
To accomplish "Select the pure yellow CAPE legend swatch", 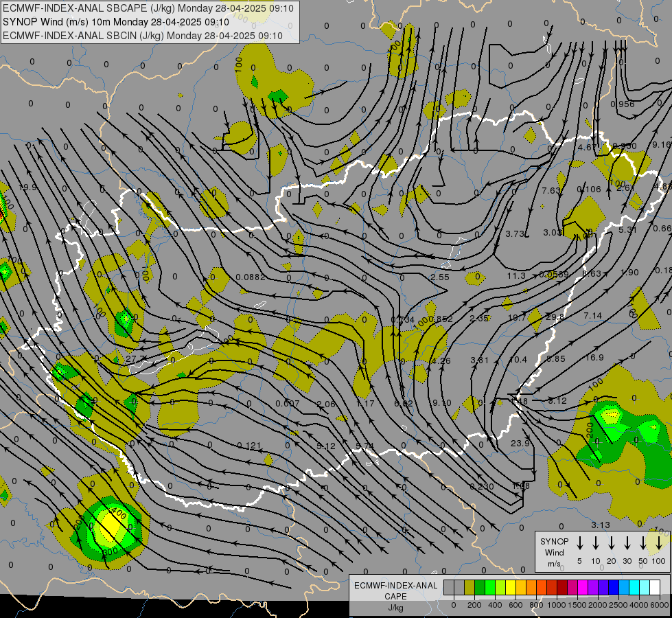I will point(511,588).
